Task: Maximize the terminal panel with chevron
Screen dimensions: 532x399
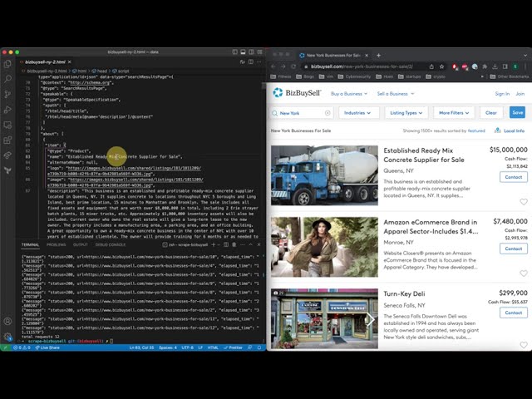Action: 251,244
